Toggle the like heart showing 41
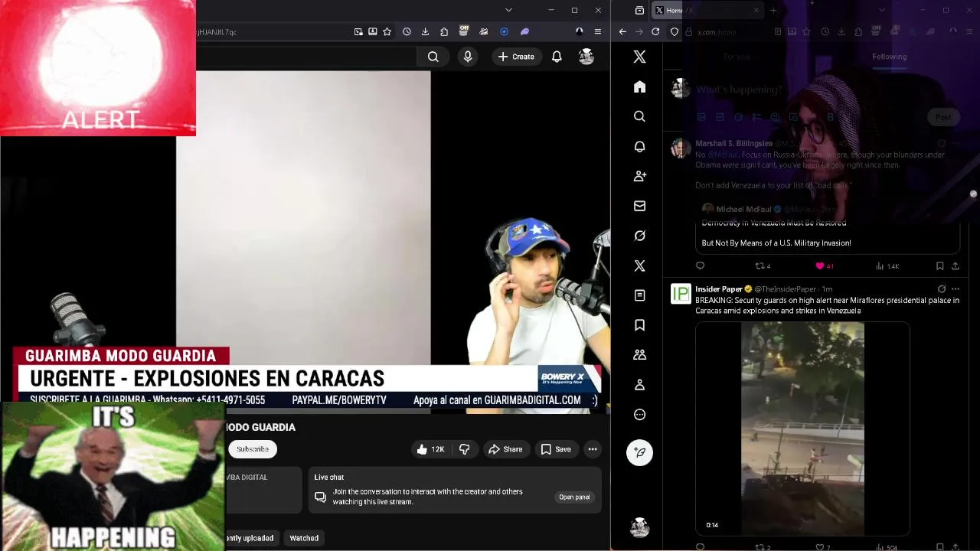The image size is (980, 551). (x=825, y=266)
